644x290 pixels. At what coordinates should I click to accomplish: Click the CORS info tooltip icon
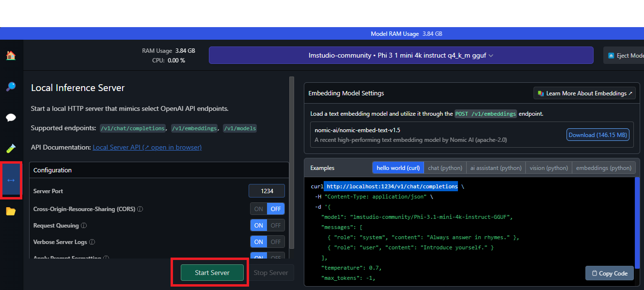(140, 209)
